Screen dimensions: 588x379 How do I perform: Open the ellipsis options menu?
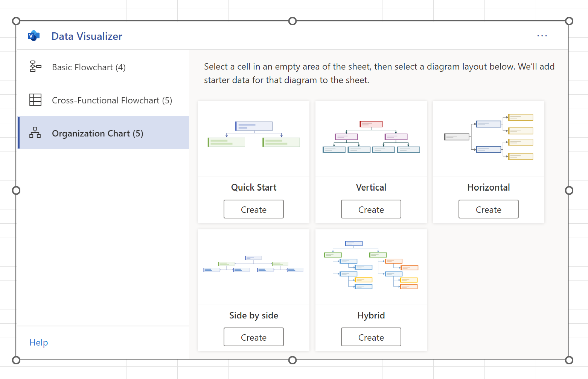(x=542, y=36)
